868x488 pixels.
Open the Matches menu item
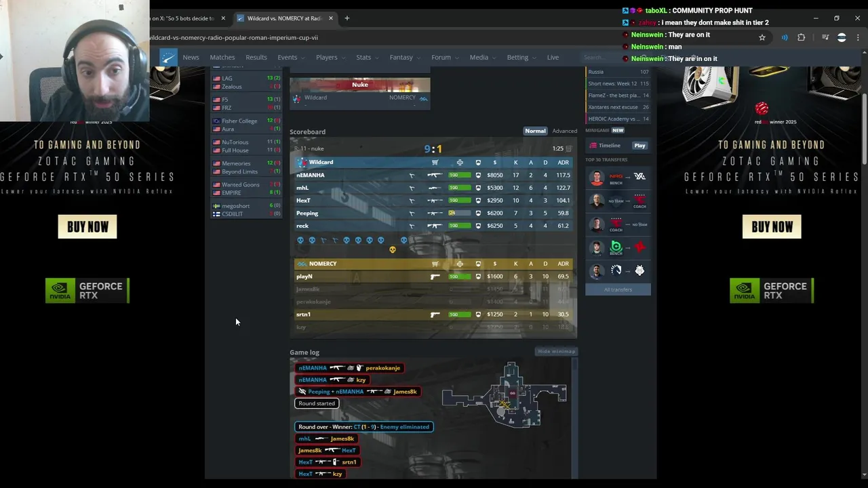(x=222, y=58)
